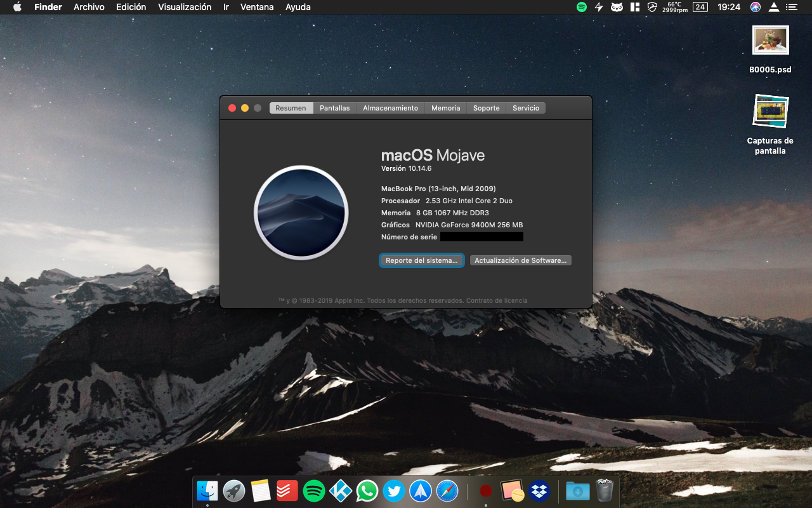Open the Edición menu

pos(131,7)
